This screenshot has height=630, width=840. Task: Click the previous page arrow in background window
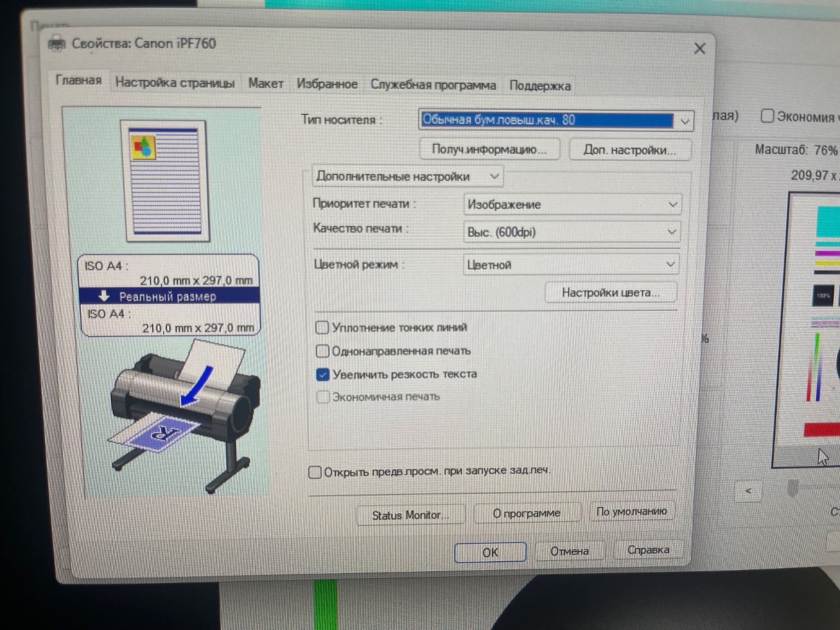749,491
